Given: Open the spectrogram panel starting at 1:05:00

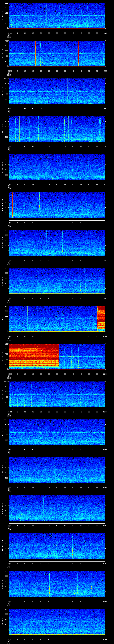Looking at the screenshot, I should (x=57, y=167).
